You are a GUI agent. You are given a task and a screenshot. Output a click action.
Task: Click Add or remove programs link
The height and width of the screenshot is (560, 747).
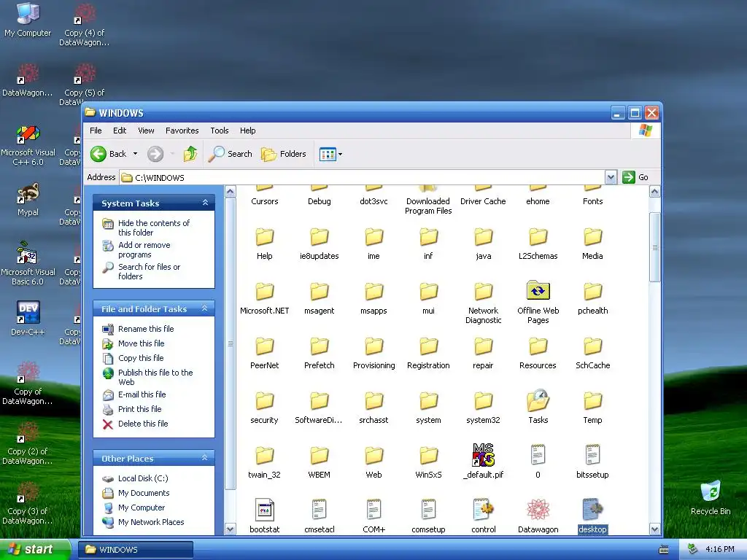pos(144,249)
